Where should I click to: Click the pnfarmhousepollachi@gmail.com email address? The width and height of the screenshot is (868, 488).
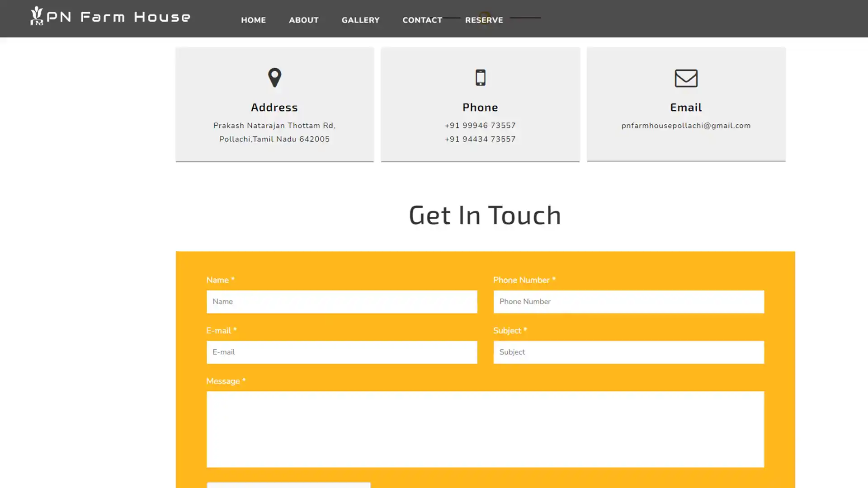(x=686, y=126)
